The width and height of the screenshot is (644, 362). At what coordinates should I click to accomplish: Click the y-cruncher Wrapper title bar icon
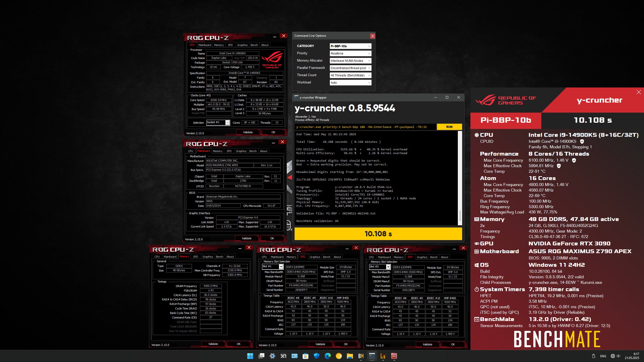tap(296, 97)
